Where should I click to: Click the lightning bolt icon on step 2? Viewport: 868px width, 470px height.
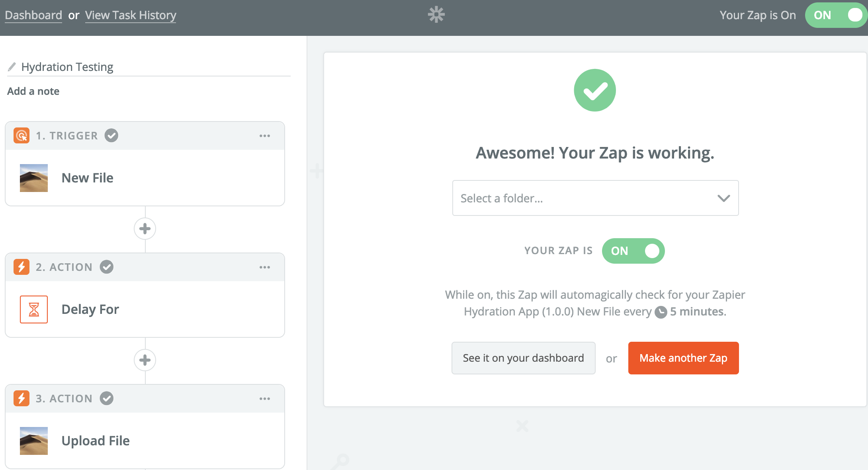[22, 267]
